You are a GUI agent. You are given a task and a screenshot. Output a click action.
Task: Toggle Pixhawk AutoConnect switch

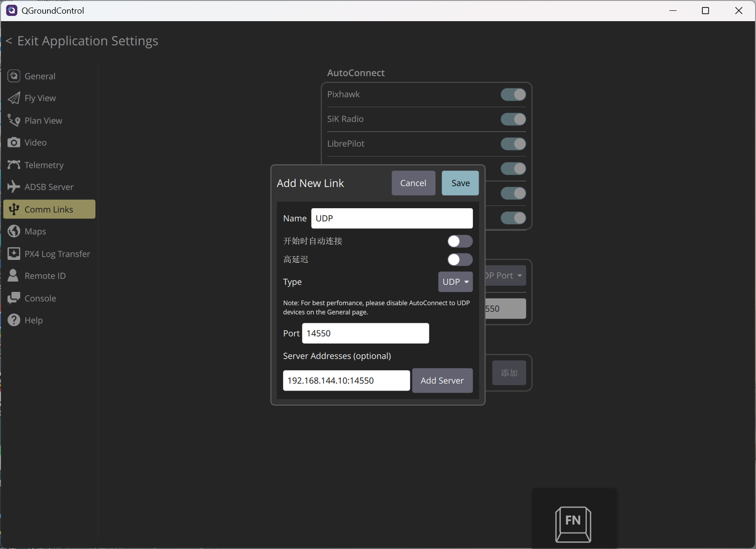pyautogui.click(x=513, y=94)
